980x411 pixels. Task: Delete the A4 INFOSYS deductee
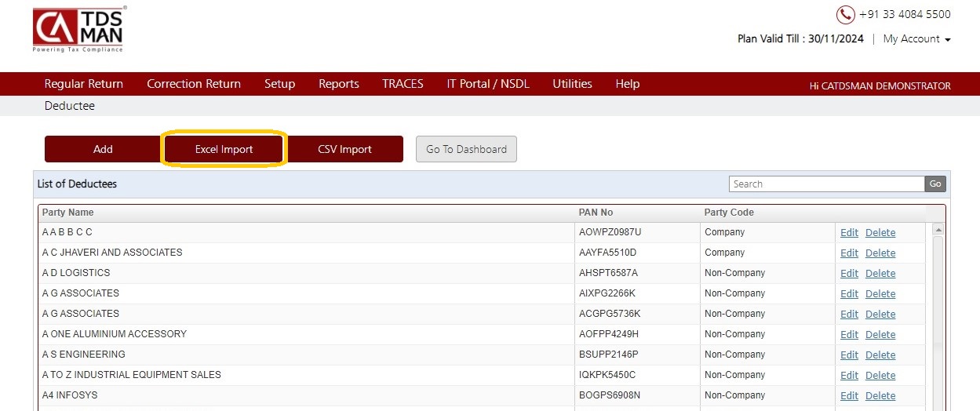880,396
